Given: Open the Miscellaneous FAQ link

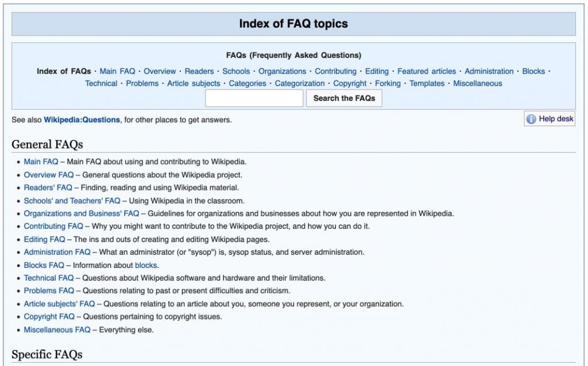Looking at the screenshot, I should coord(58,329).
